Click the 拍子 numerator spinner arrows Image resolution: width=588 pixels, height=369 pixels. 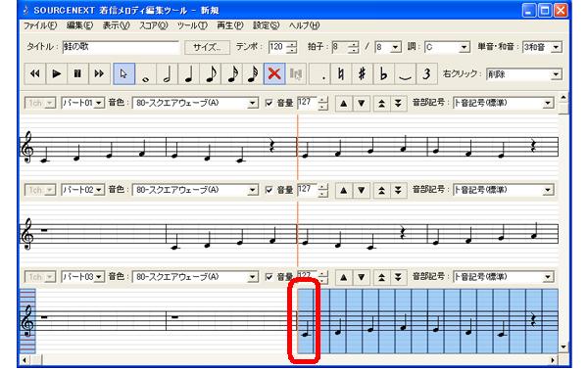(353, 47)
